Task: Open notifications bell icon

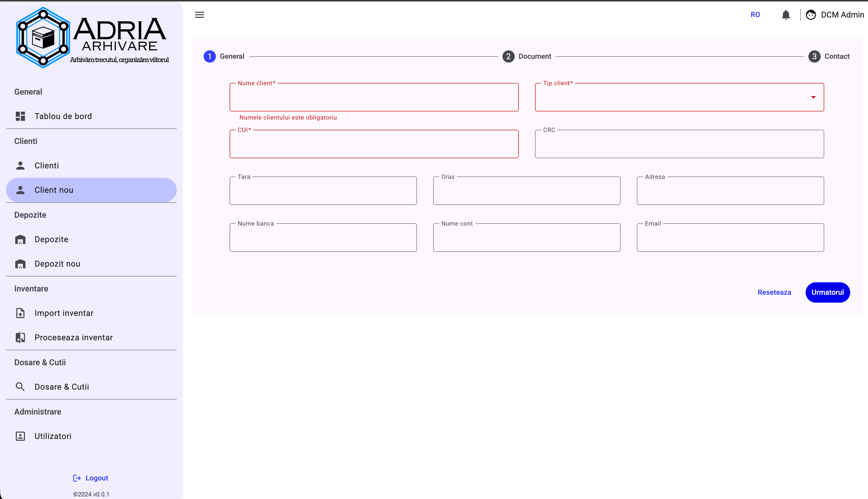Action: (x=786, y=15)
